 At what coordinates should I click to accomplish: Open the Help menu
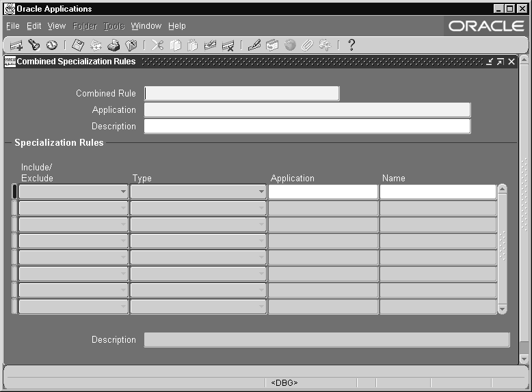click(x=177, y=26)
